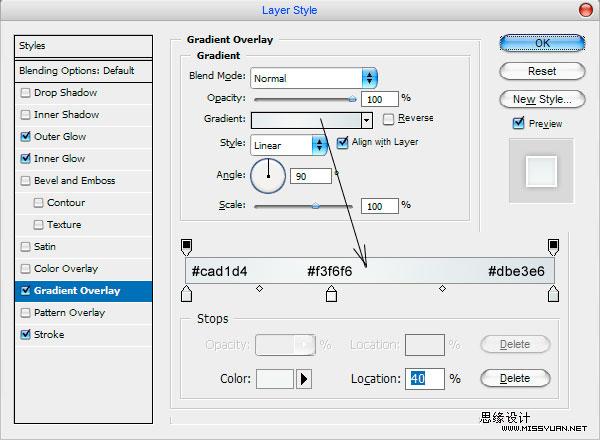Click the left black opacity stop

186,247
